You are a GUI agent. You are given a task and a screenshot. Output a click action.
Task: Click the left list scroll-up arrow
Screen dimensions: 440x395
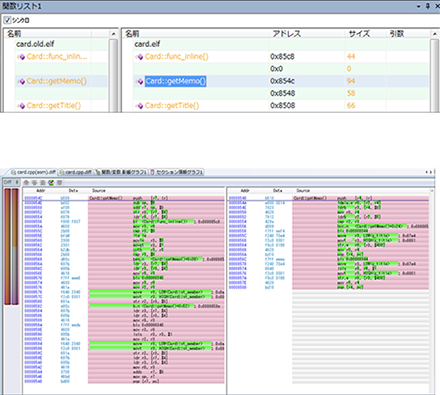point(113,34)
